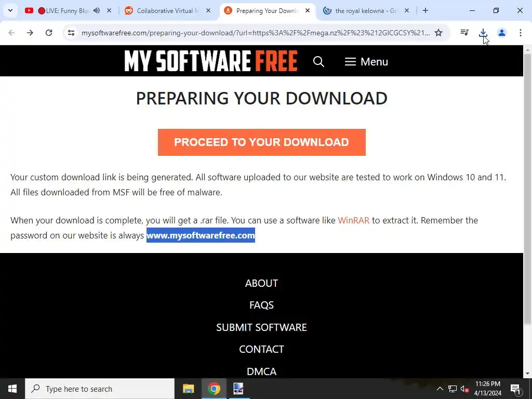Screen dimensions: 532x399
Task: Click the Windows taskbar search box
Action: tap(100, 389)
